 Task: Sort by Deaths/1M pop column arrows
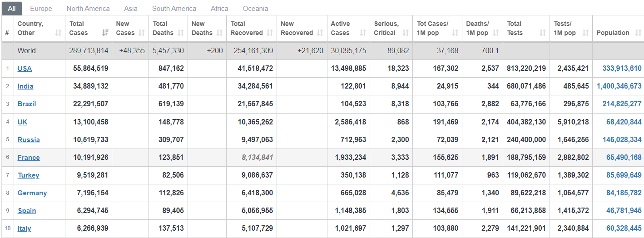pos(495,33)
